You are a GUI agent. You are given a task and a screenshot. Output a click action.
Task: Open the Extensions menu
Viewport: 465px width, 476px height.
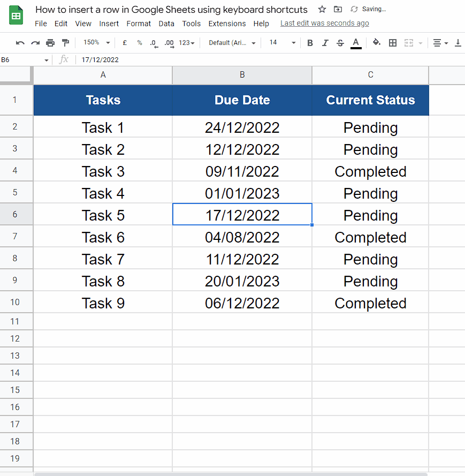[227, 24]
